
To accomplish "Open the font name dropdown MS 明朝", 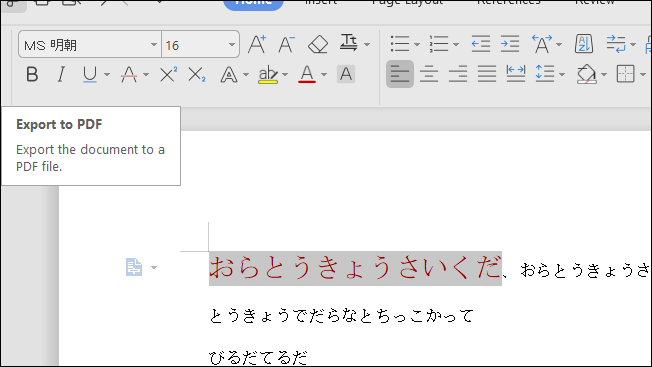I will click(x=153, y=44).
